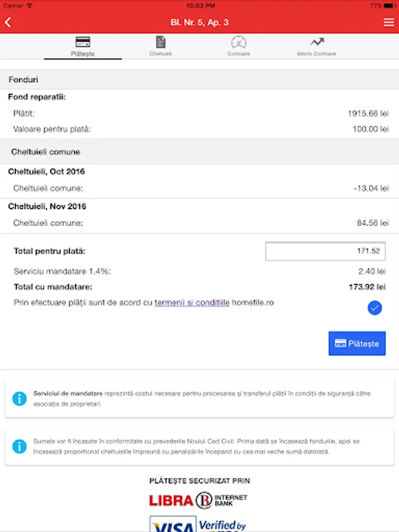Tap info icon beside Noului Cod Civil note

coord(20,446)
